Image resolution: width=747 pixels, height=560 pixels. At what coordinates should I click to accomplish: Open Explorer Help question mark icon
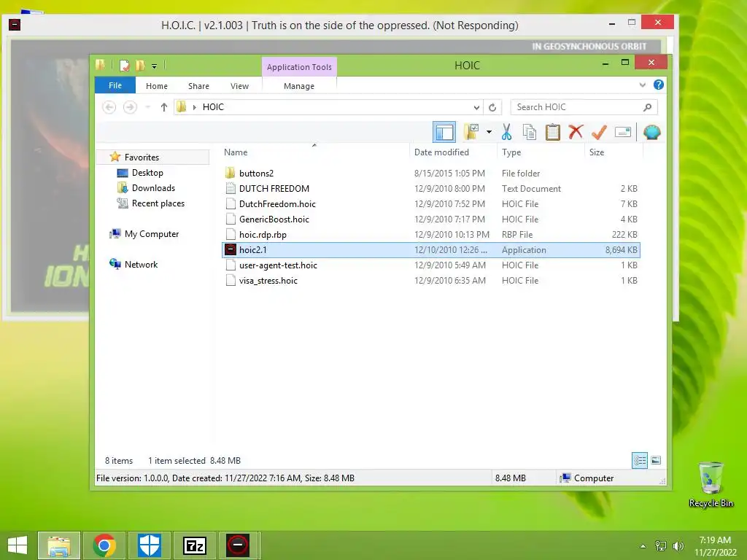659,85
